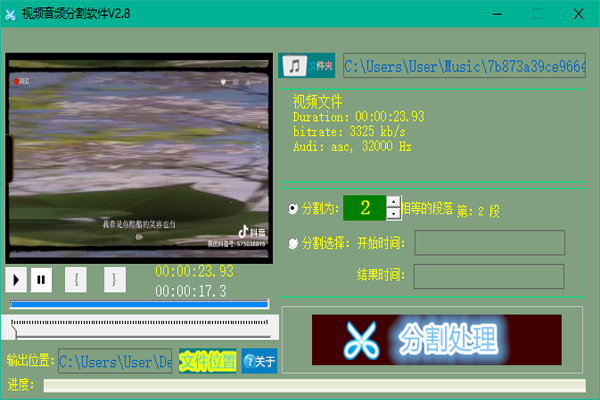This screenshot has height=400, width=600.
Task: Click the segment count number field
Action: [x=364, y=208]
